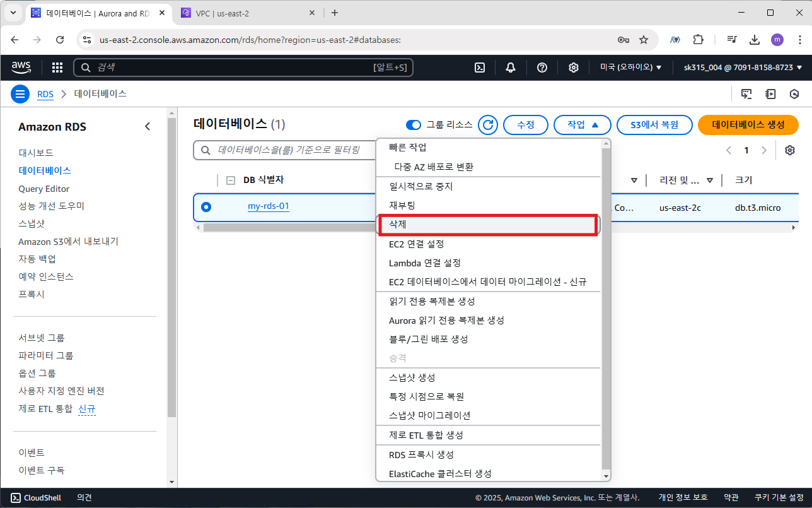Open the media control icon in Chrome toolbar
The width and height of the screenshot is (812, 508).
click(x=732, y=40)
